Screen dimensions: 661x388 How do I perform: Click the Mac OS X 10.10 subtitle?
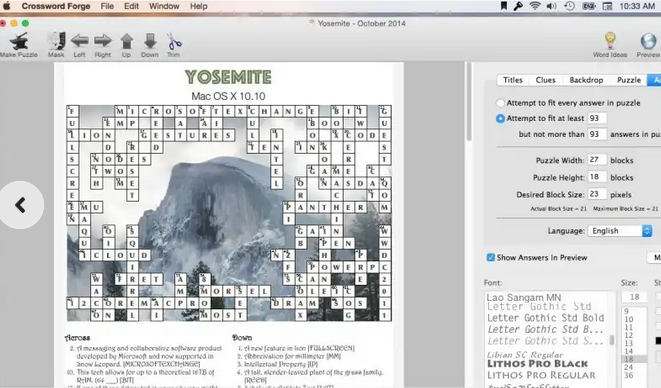pos(228,96)
